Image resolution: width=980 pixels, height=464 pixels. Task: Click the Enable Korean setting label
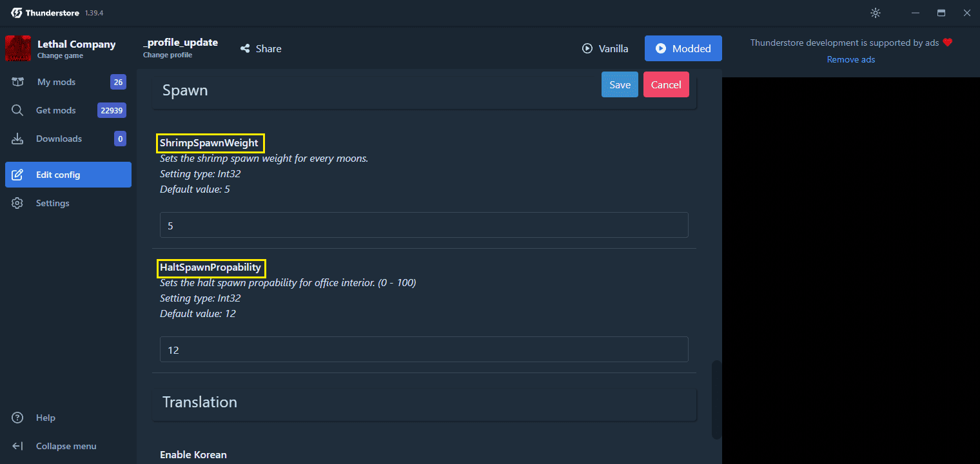pos(193,454)
